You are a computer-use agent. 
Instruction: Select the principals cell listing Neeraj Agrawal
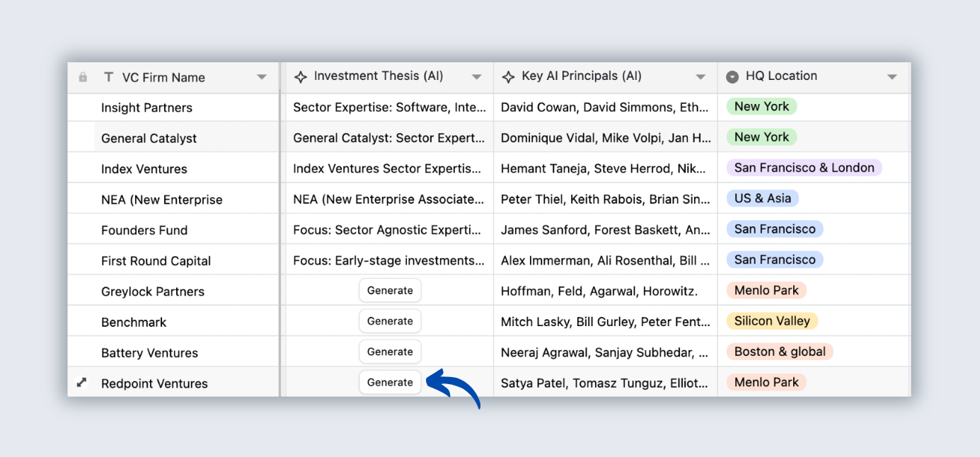pyautogui.click(x=606, y=352)
